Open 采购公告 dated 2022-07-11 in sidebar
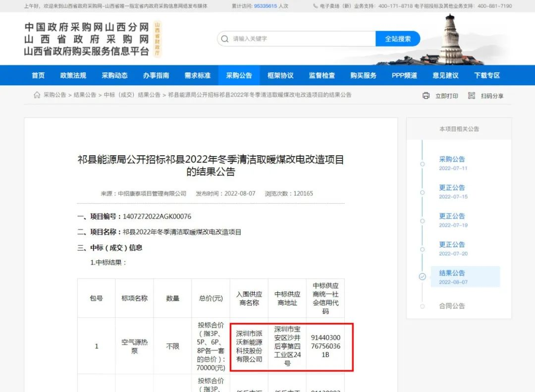The image size is (535, 392). tap(452, 160)
